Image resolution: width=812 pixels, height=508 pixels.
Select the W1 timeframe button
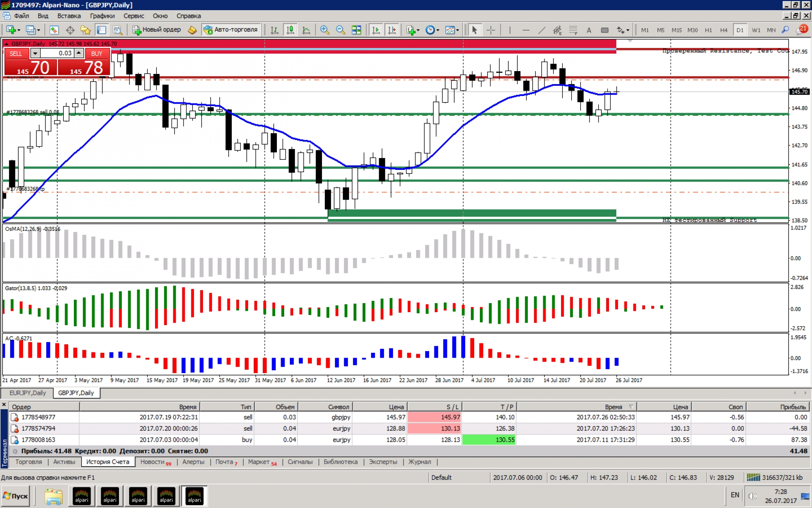click(756, 30)
